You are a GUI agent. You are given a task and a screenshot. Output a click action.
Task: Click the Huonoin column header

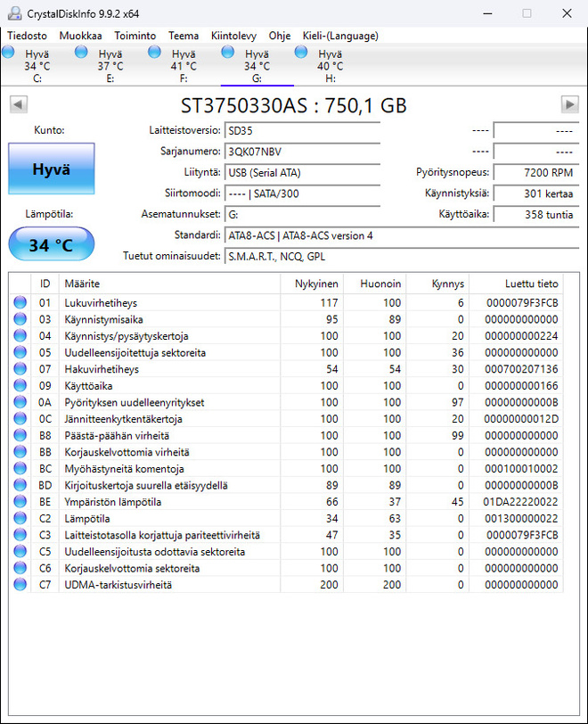375,284
